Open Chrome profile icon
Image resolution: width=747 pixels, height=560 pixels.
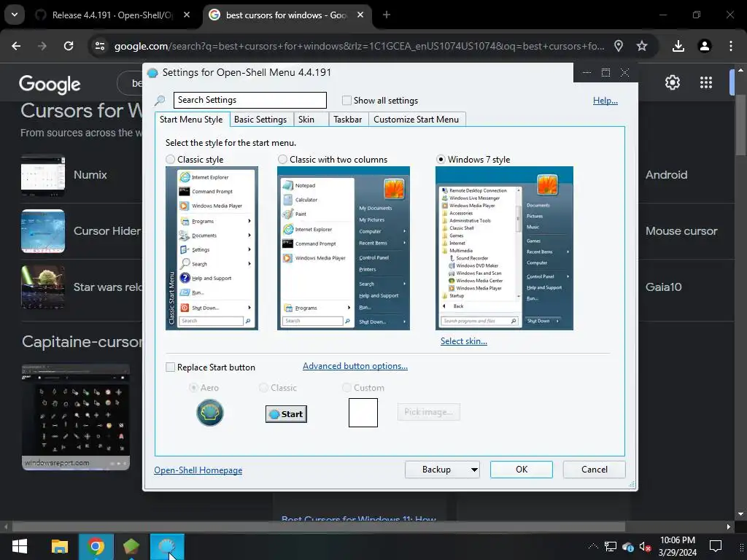pos(704,46)
